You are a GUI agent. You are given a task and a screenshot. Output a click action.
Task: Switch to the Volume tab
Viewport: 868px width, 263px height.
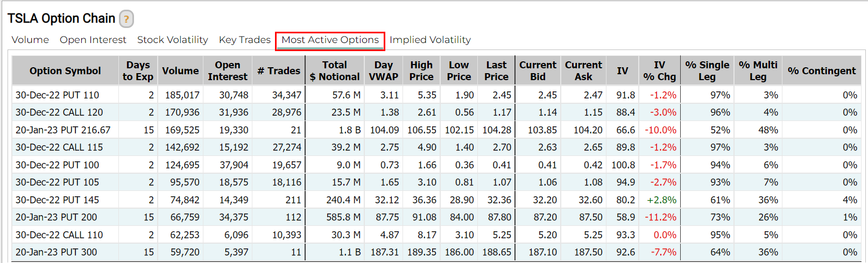click(x=30, y=40)
